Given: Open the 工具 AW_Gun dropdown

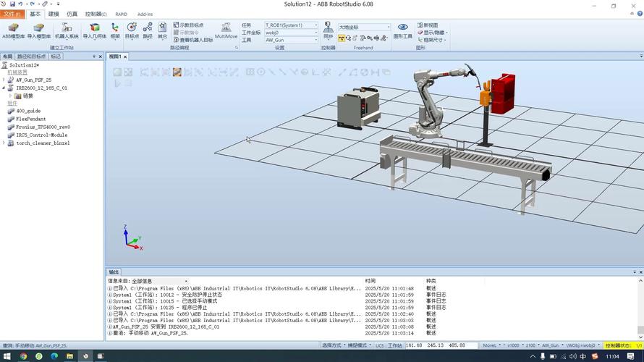Looking at the screenshot, I should click(291, 40).
